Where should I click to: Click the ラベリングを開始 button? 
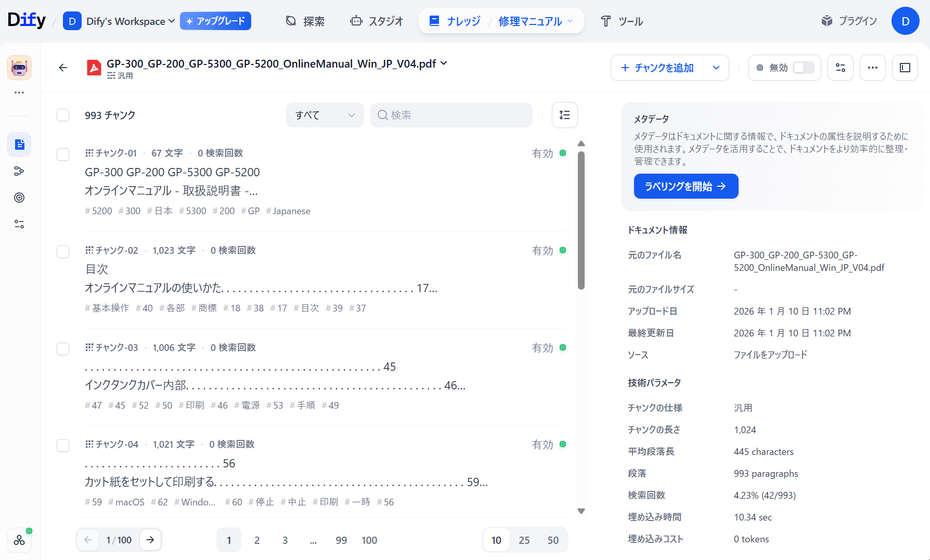(686, 186)
